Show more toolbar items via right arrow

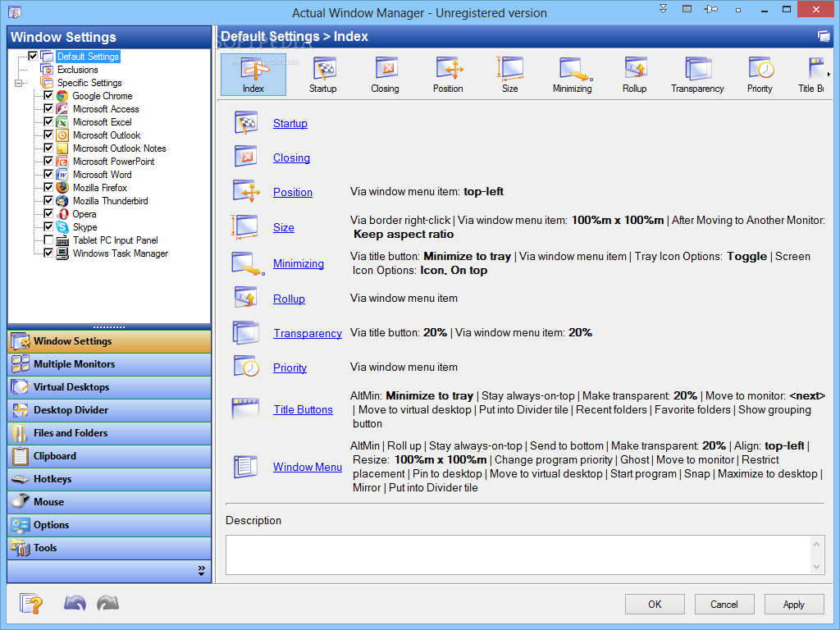coord(829,75)
